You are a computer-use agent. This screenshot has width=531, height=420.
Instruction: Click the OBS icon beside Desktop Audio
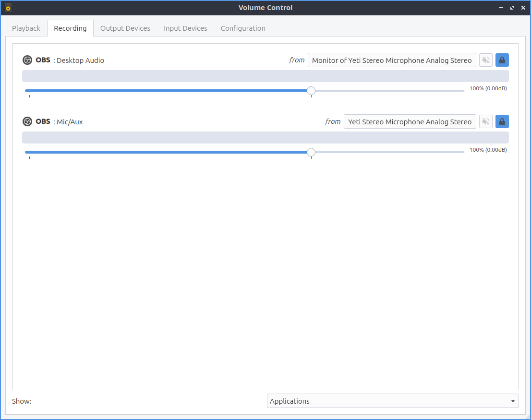[27, 60]
